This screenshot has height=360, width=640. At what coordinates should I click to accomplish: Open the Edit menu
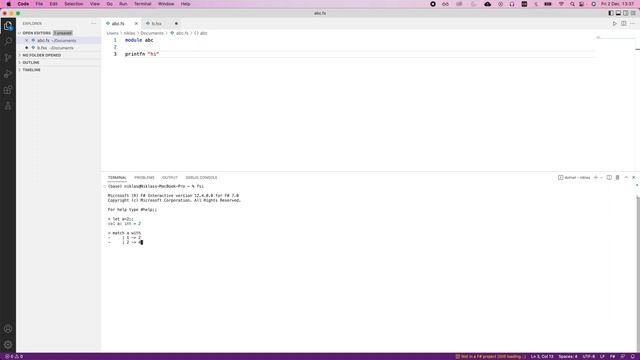(x=53, y=4)
